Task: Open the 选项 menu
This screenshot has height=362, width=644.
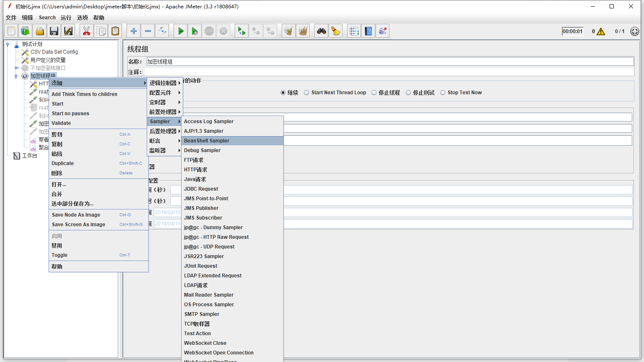Action: (82, 18)
